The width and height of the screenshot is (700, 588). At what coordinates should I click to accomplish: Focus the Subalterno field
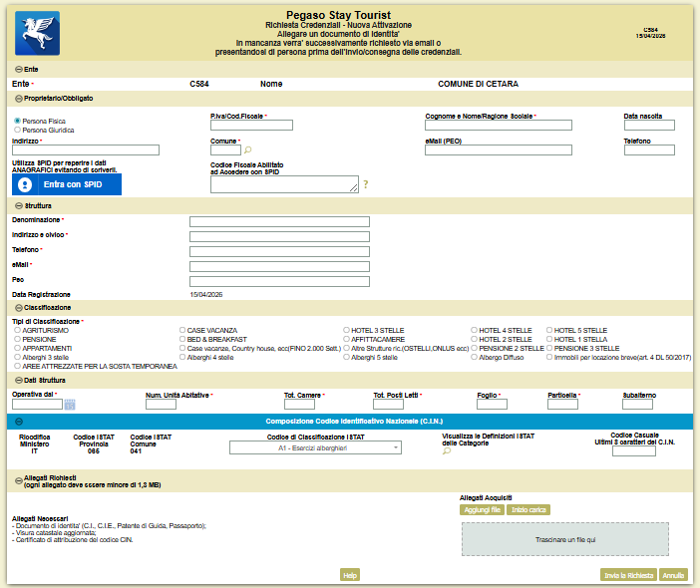(637, 405)
